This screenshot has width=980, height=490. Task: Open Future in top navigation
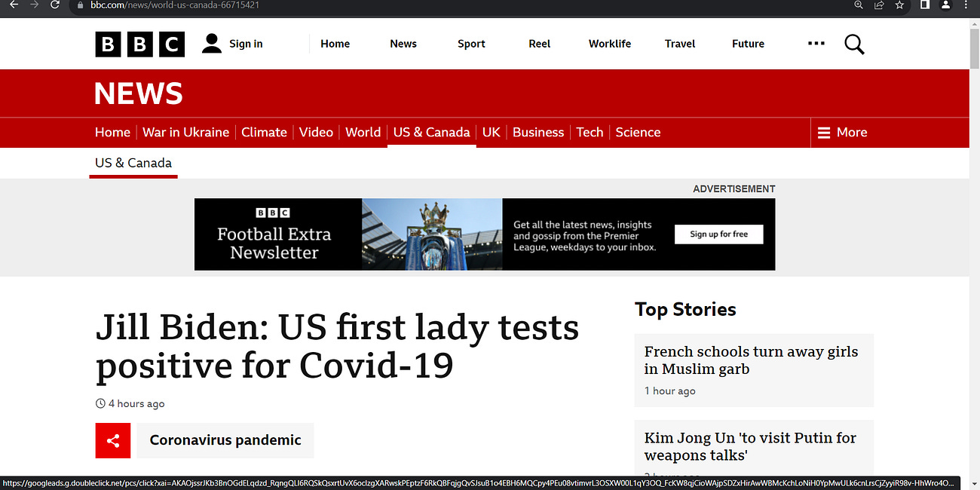click(x=748, y=44)
